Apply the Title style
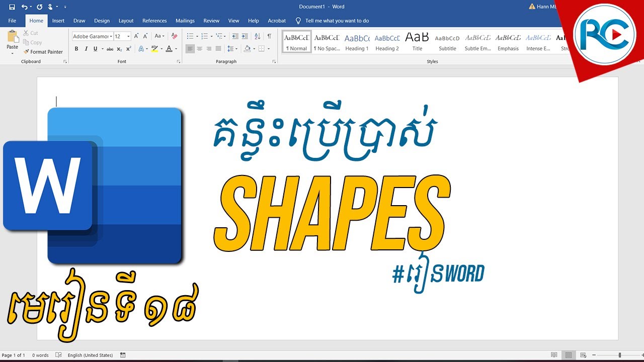Viewport: 644px width, 362px height. tap(417, 42)
